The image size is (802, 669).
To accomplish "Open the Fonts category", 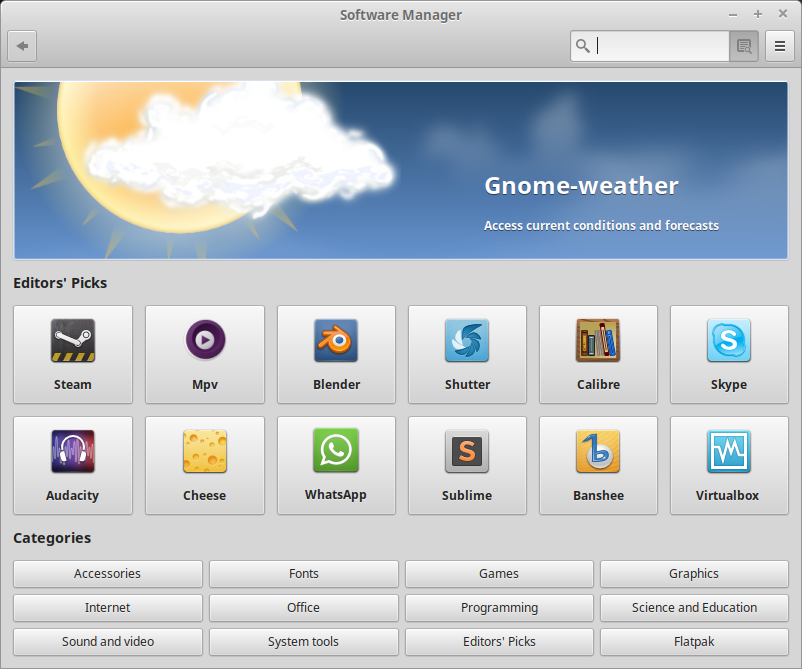I will click(x=304, y=574).
